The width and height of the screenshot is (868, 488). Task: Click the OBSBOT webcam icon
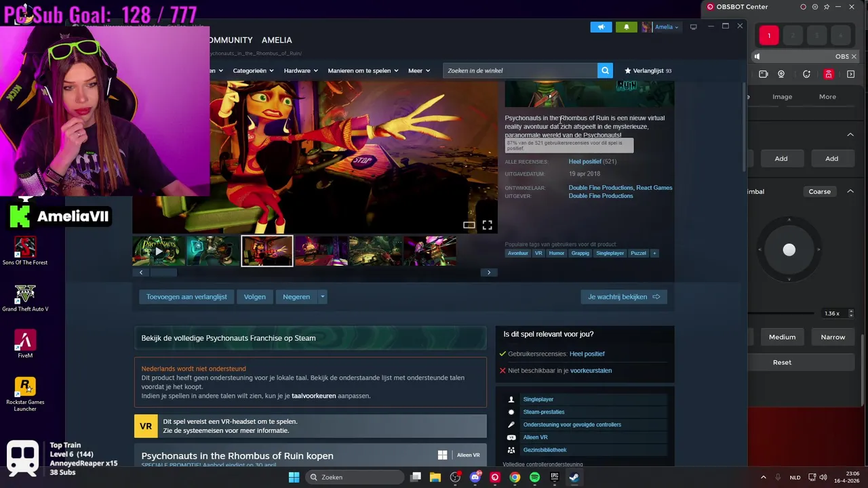click(781, 75)
